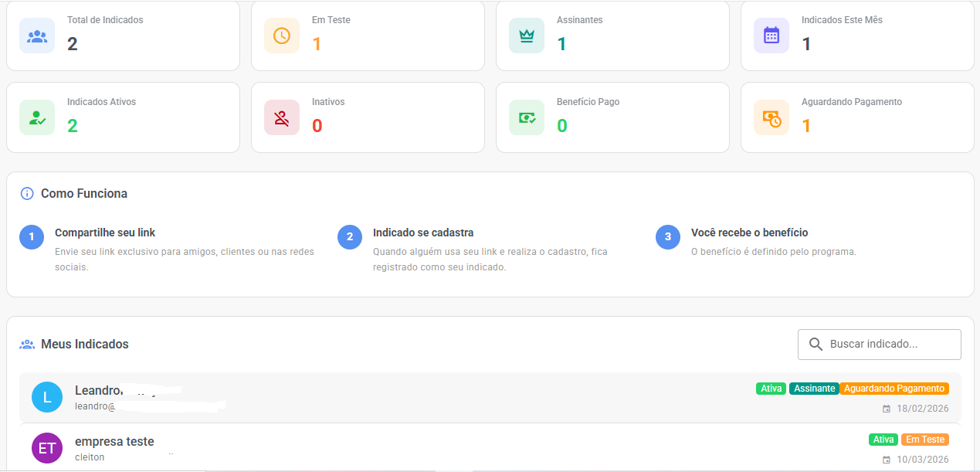Click the Inativos user-off icon
Viewport: 980px width, 472px height.
click(x=282, y=117)
